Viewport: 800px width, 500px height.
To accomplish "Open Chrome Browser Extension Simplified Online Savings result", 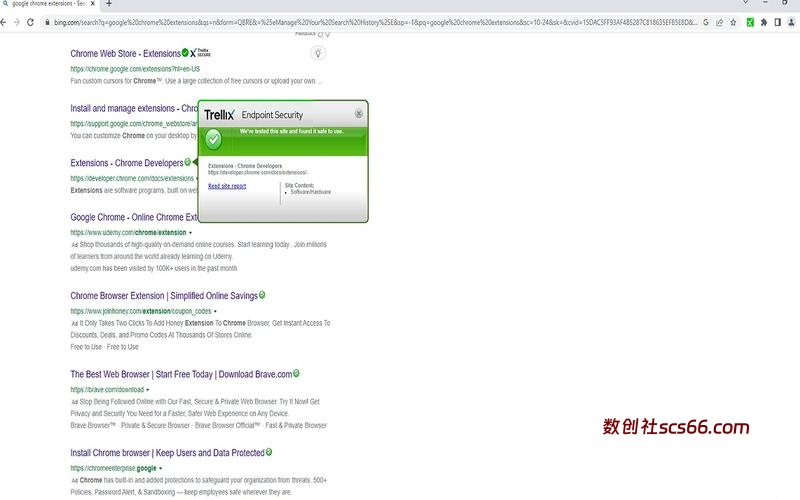I will pos(164,296).
